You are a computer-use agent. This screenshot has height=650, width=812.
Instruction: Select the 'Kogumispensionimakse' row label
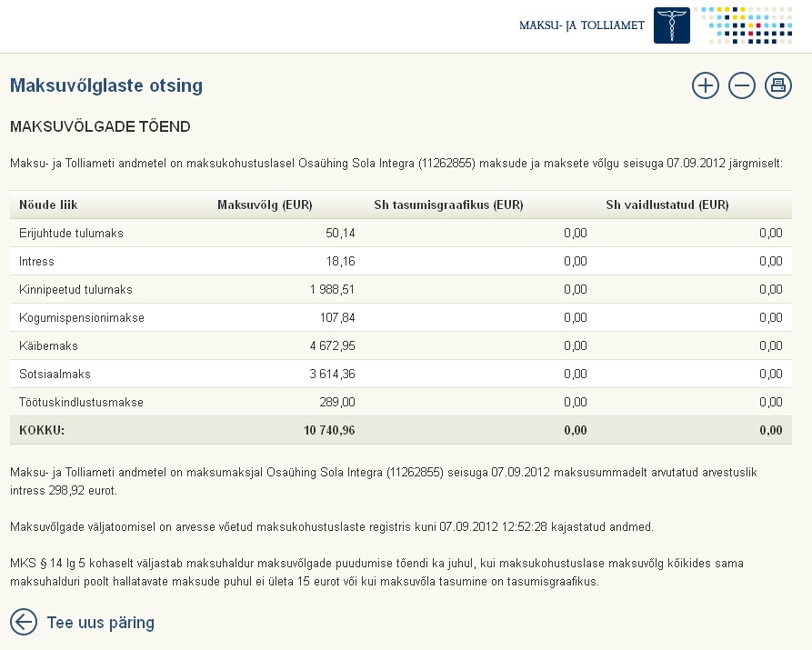tap(81, 317)
